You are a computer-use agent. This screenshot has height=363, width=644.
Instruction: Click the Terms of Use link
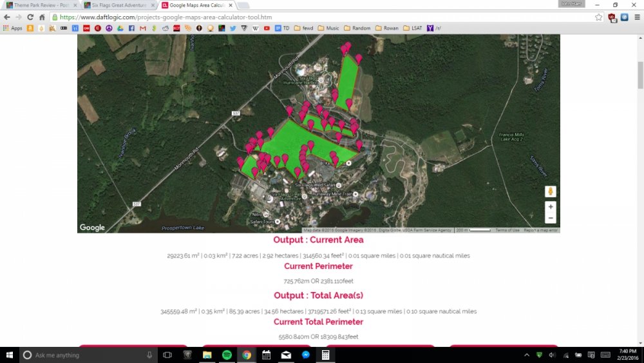point(507,230)
